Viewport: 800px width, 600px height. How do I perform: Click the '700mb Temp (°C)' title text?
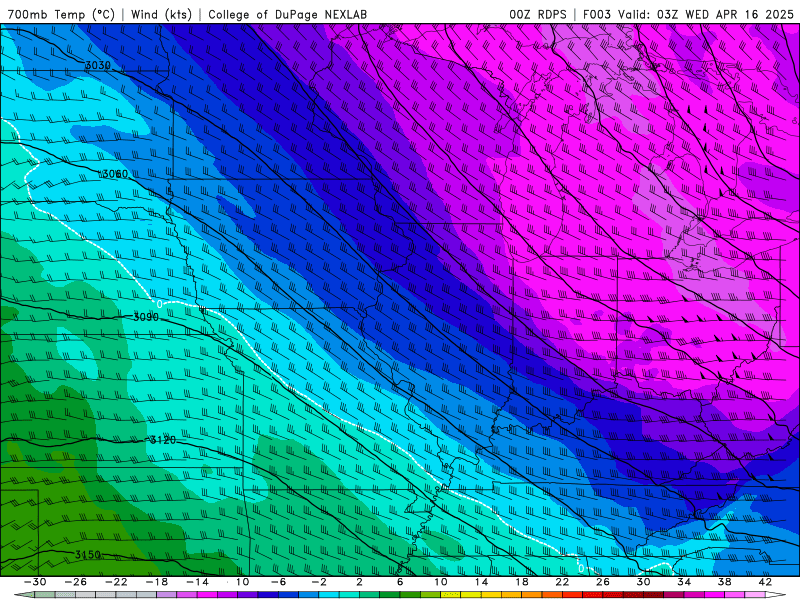pyautogui.click(x=61, y=14)
